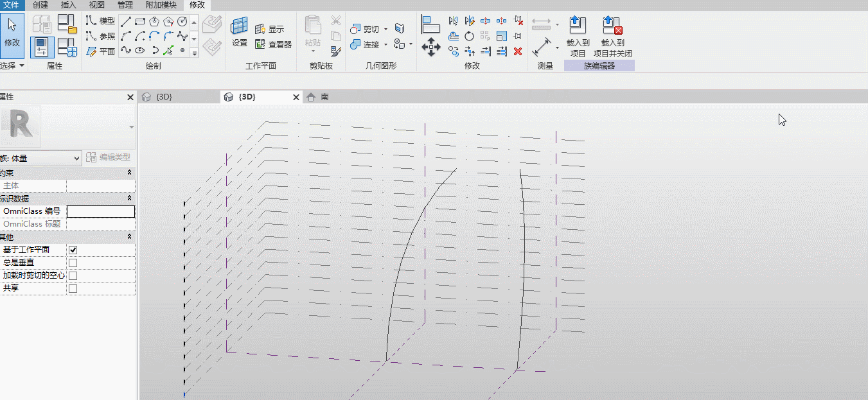
Task: Expand the 剪切 geometry dropdown arrow
Action: pyautogui.click(x=385, y=30)
